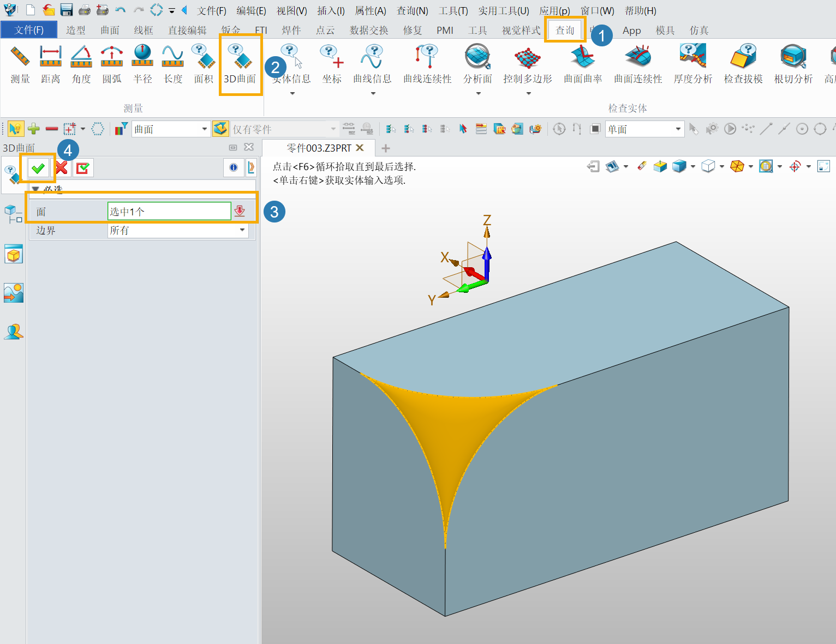
Task: Open the 控制多边形 control polygon tool
Action: (x=528, y=64)
